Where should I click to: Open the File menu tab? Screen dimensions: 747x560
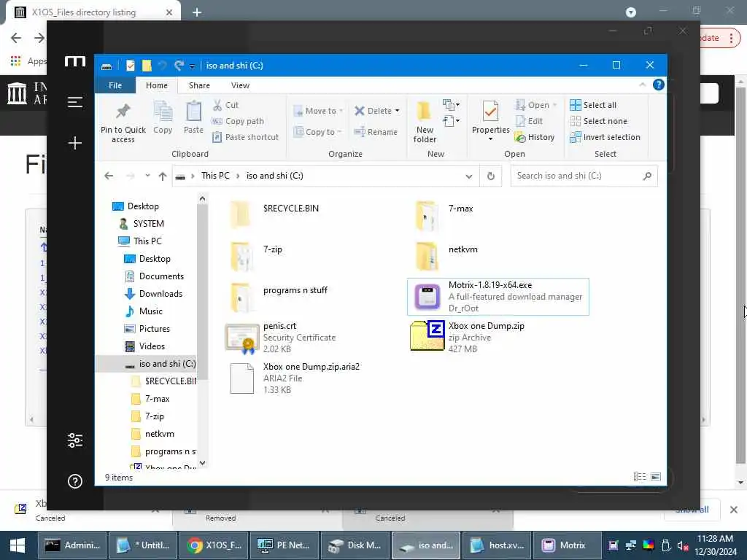[115, 85]
